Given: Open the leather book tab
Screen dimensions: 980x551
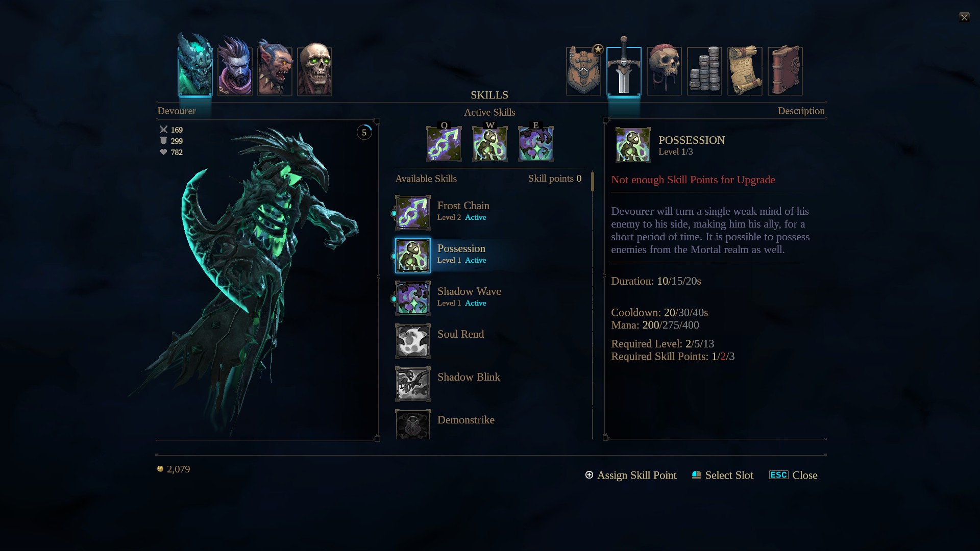Looking at the screenshot, I should pyautogui.click(x=785, y=70).
